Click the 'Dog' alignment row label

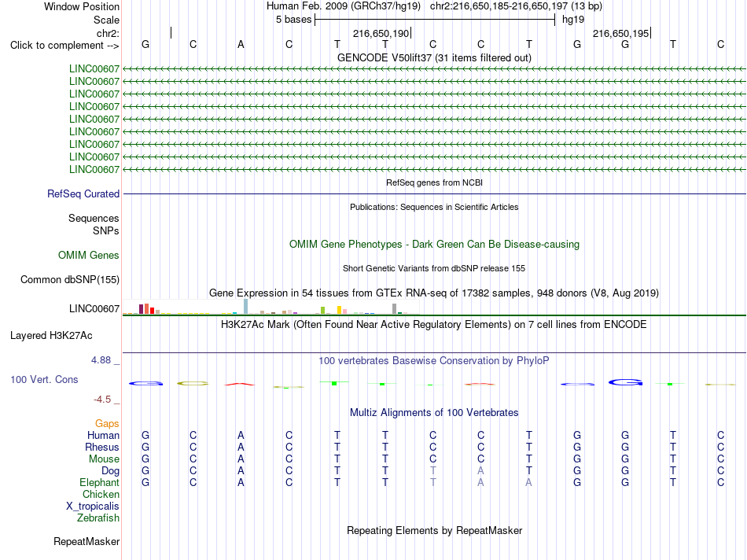111,471
